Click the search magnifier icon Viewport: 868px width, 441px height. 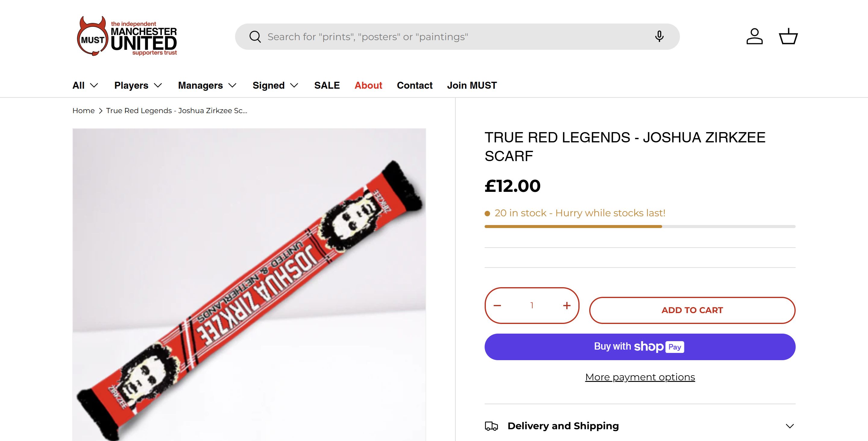click(x=255, y=37)
